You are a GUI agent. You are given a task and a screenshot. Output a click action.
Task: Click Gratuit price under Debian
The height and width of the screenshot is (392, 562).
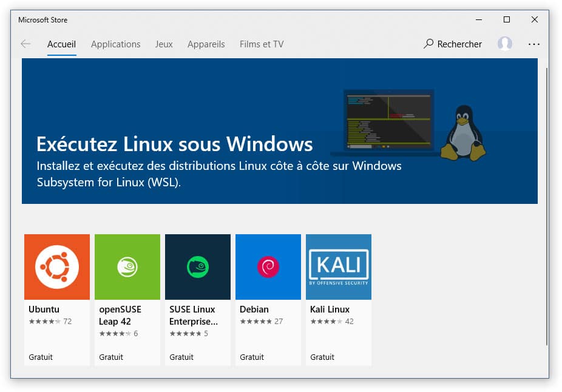coord(252,357)
